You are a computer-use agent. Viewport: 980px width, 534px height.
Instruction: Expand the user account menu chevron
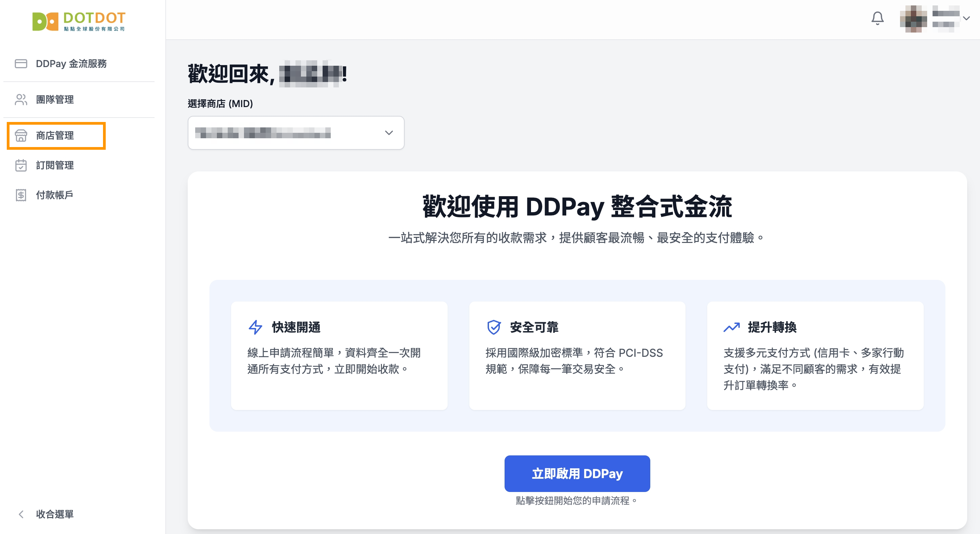(x=966, y=18)
